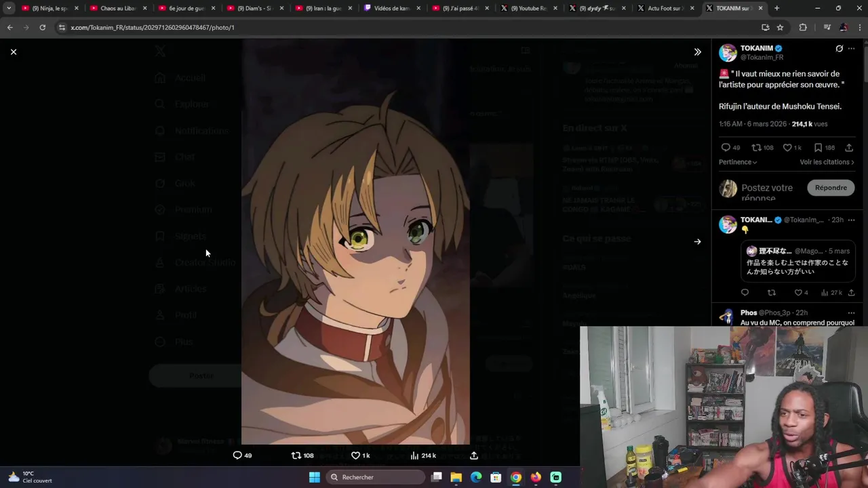Open the @Tokanim_FR handle link
868x488 pixels.
click(x=762, y=58)
